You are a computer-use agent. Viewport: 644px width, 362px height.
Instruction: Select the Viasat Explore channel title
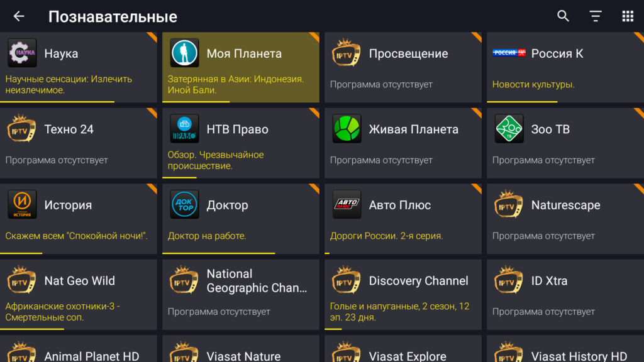point(408,356)
